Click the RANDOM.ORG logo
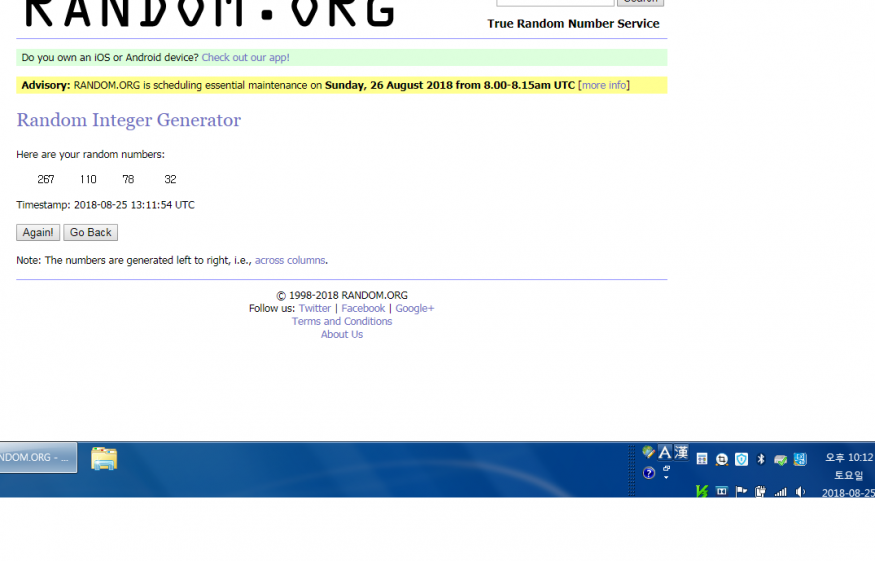875x561 pixels. pos(209,13)
